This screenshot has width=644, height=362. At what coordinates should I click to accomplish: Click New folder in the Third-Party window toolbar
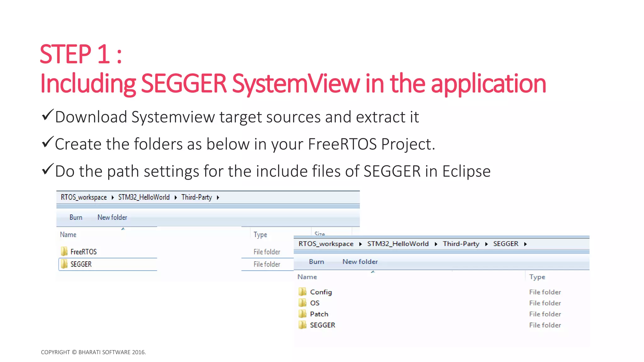(112, 217)
